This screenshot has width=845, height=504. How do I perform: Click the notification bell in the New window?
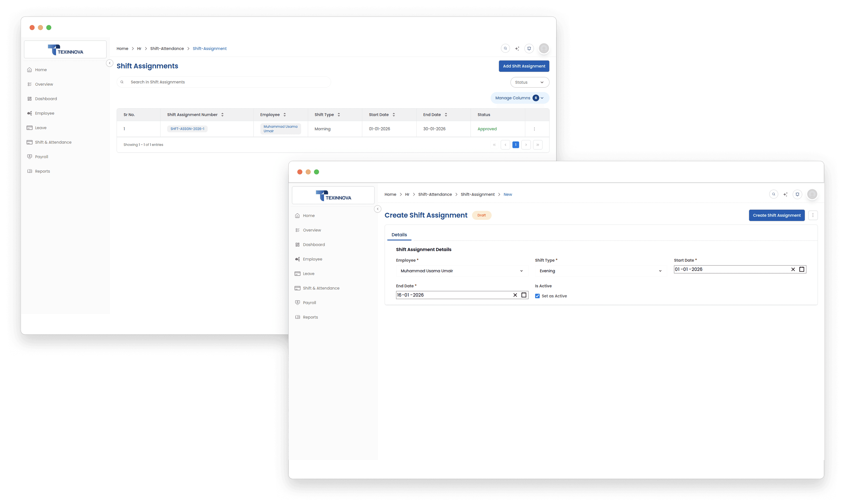pyautogui.click(x=797, y=194)
